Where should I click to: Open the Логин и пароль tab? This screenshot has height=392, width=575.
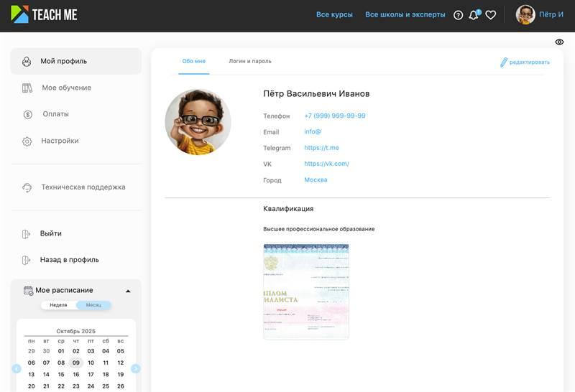(x=249, y=62)
